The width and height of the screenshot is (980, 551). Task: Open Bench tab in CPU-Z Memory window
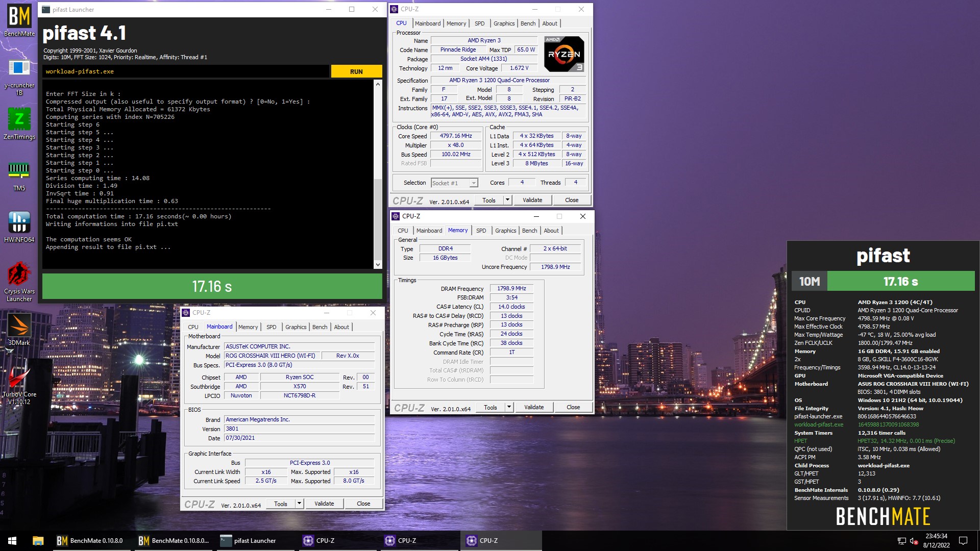pos(529,231)
